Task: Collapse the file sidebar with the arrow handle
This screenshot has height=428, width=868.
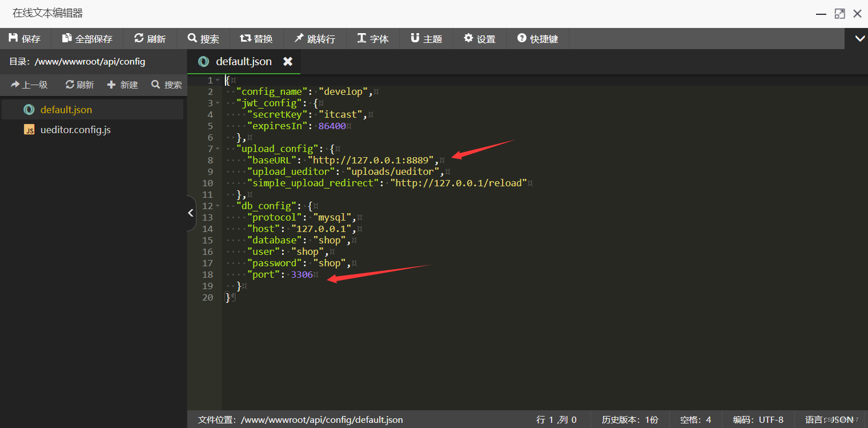Action: pos(191,213)
